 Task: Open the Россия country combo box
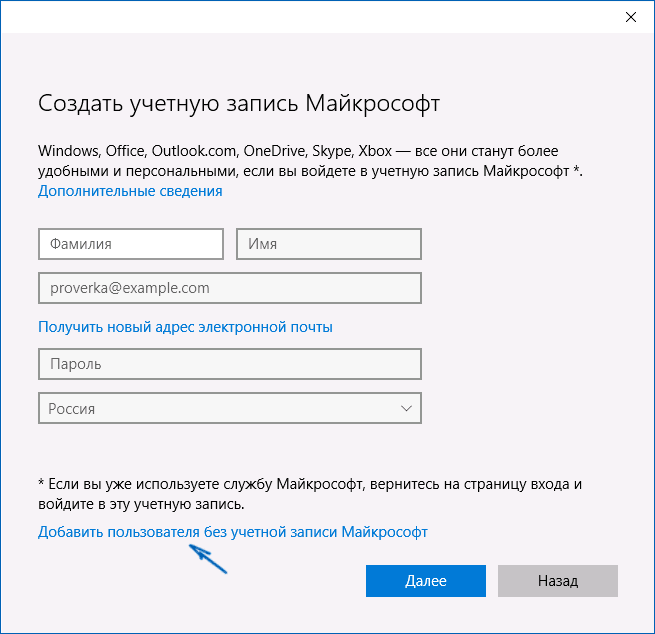point(229,408)
